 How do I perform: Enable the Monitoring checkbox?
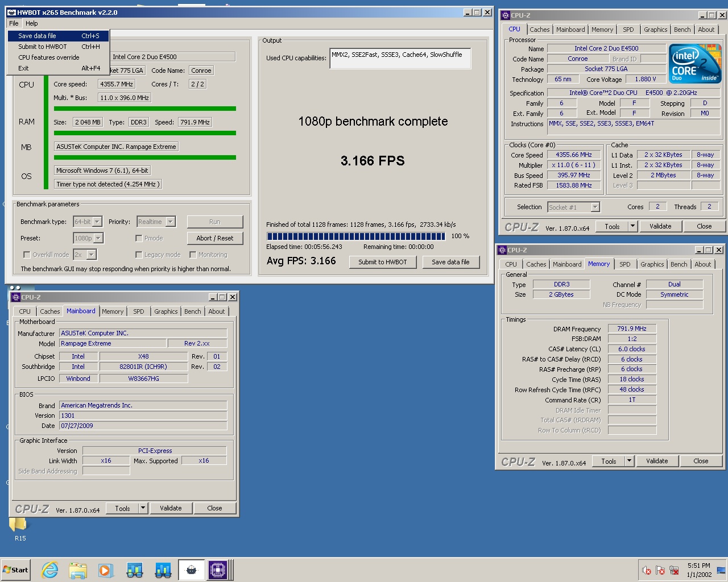pos(193,255)
